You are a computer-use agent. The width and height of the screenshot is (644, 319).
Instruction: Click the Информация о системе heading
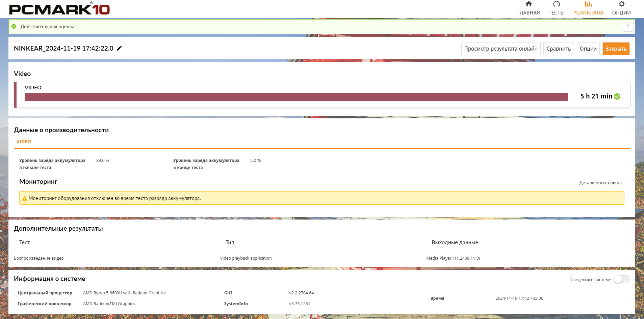(x=50, y=279)
